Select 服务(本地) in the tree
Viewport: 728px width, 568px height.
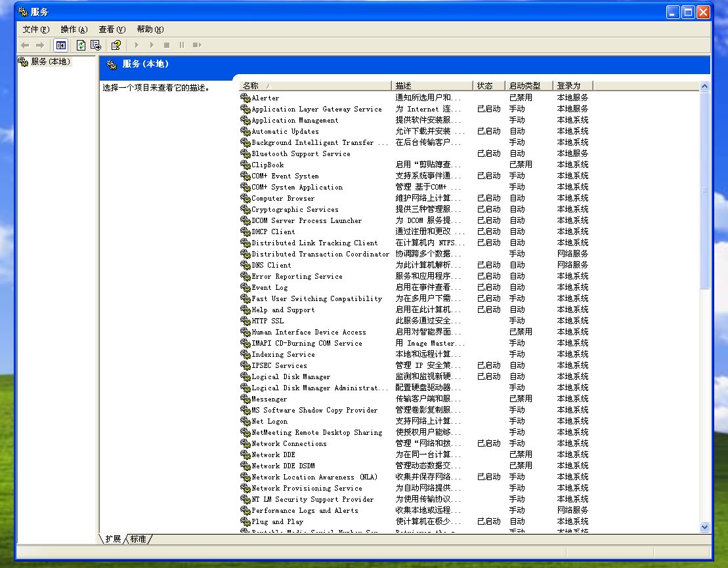(51, 61)
